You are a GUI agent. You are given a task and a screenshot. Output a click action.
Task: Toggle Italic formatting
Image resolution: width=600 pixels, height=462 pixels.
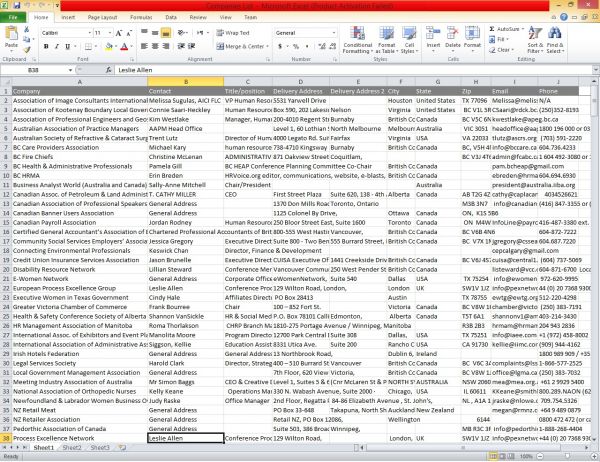click(x=57, y=46)
